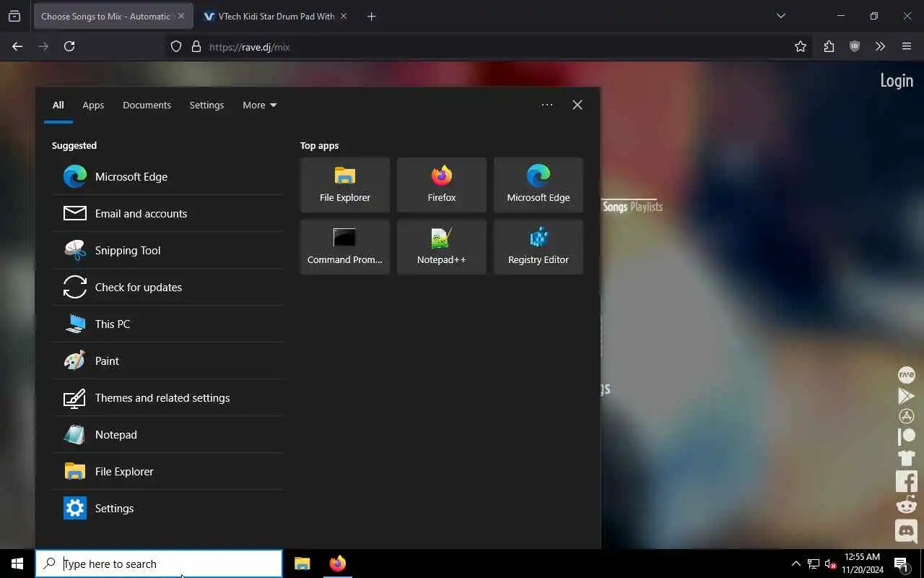Launch Paint from Suggested list
924x578 pixels.
167,361
